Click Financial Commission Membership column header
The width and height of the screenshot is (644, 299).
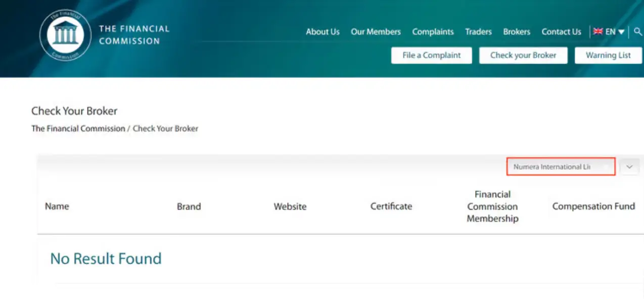(x=492, y=206)
